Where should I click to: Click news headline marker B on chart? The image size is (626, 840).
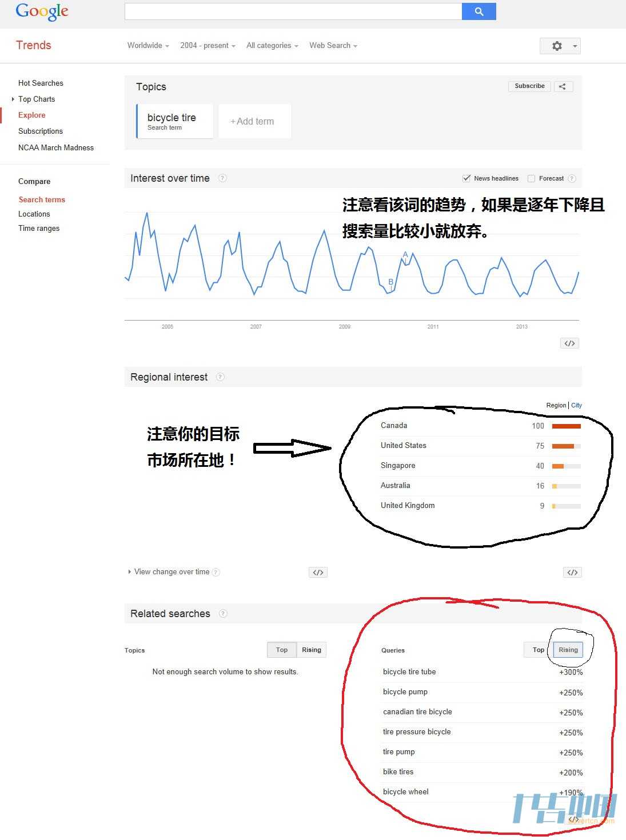coord(391,282)
